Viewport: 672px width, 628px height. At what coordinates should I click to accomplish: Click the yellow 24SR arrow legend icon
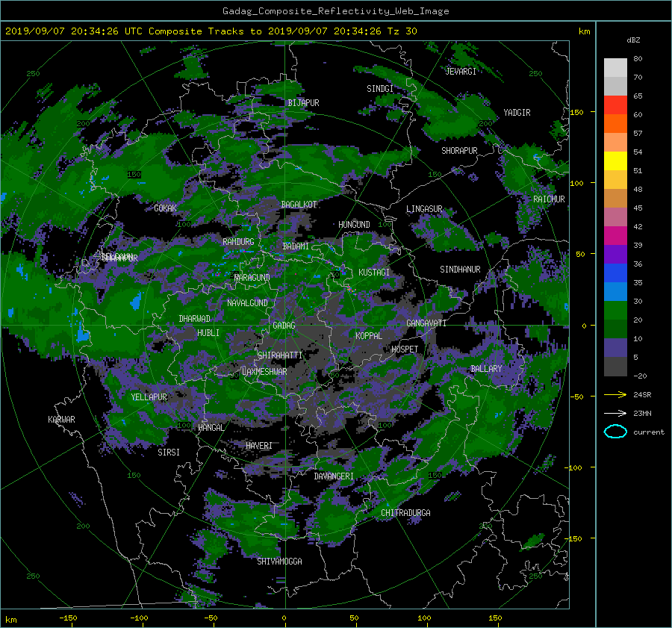click(x=615, y=395)
